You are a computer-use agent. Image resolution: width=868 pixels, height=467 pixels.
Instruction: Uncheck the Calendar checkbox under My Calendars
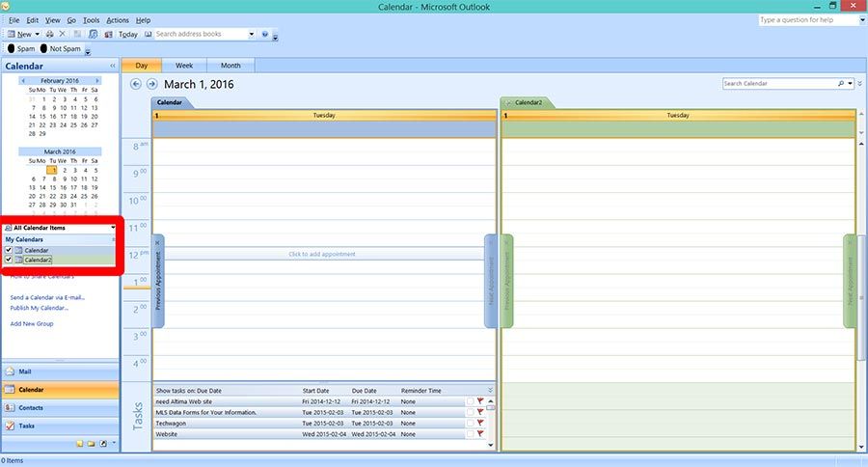pos(9,251)
